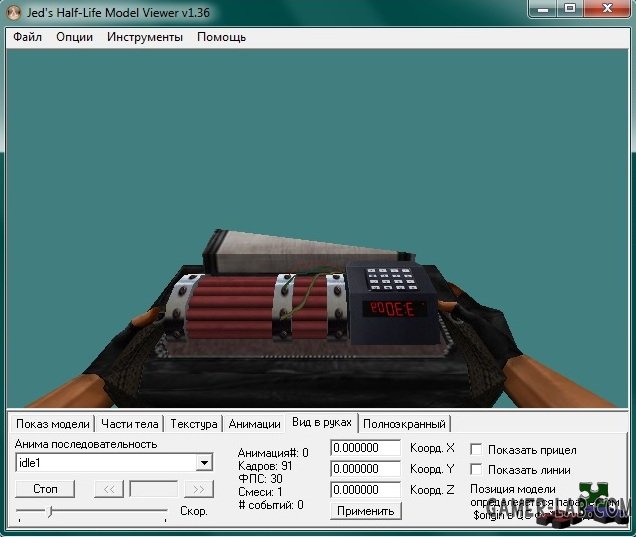Click the Коорд. Y input field

click(365, 469)
